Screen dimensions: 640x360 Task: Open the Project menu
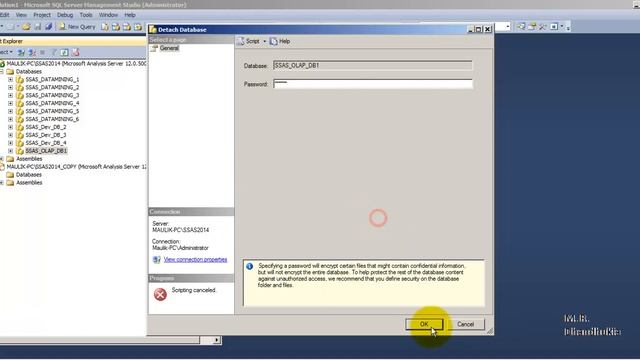tap(42, 15)
